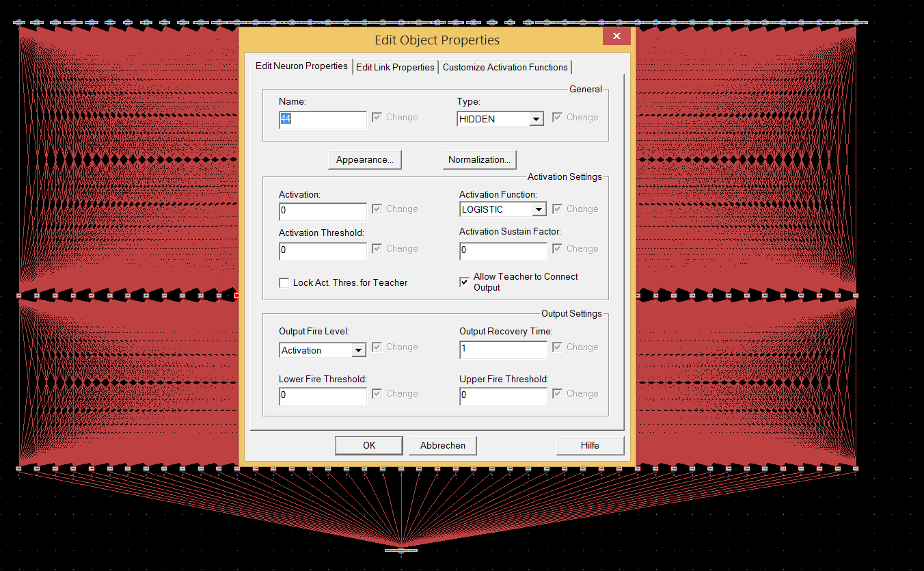924x571 pixels.
Task: Click the Appearance... button
Action: pyautogui.click(x=365, y=159)
